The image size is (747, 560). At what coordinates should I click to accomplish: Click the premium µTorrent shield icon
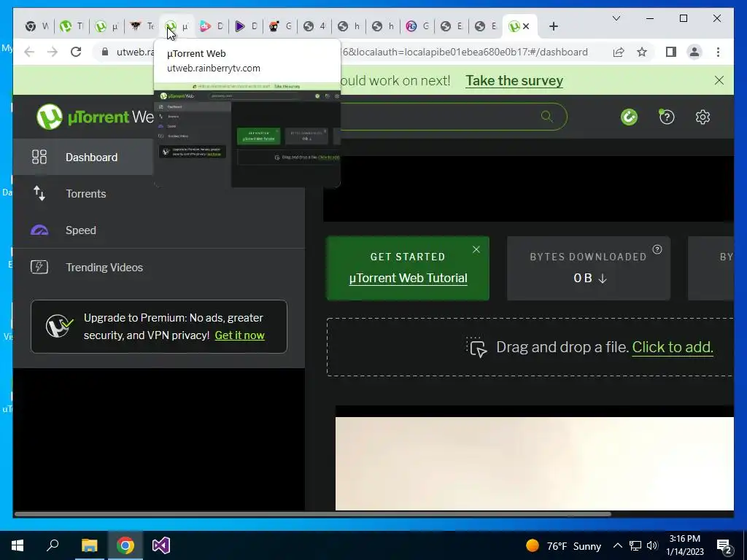[59, 326]
